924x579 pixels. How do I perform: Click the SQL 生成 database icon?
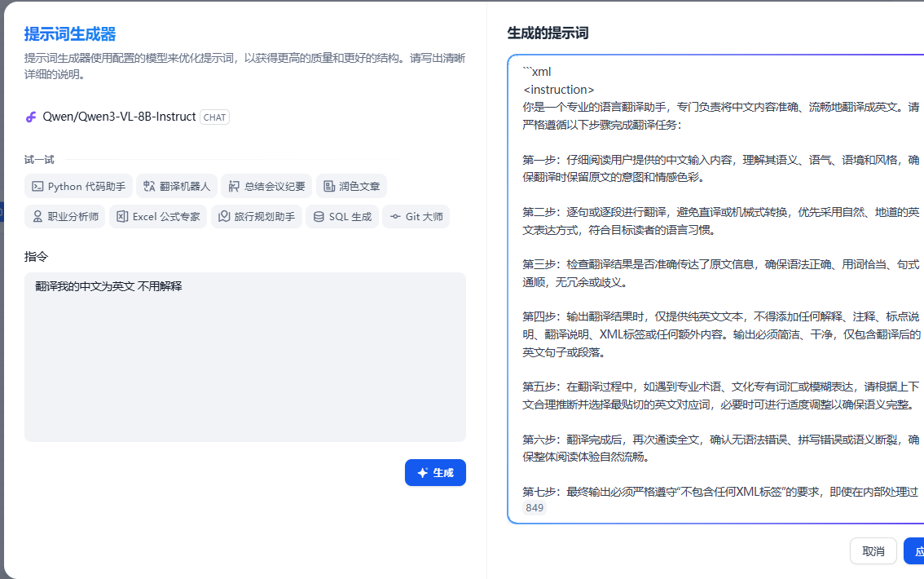click(319, 216)
